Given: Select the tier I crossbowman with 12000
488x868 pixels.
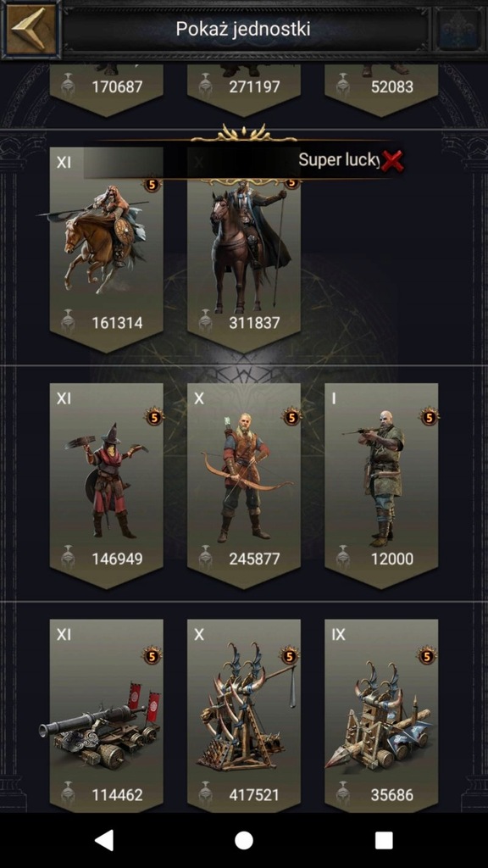Looking at the screenshot, I should tap(381, 486).
